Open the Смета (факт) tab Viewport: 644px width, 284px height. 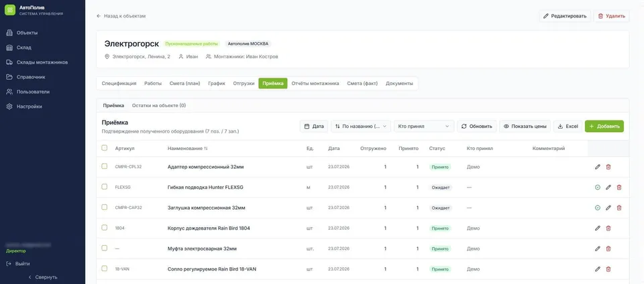click(362, 83)
